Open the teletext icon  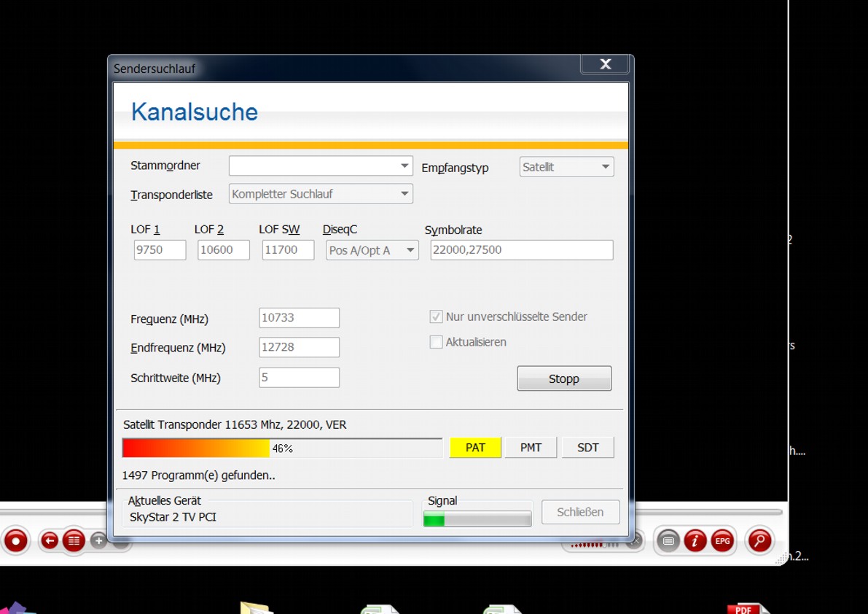pyautogui.click(x=668, y=541)
